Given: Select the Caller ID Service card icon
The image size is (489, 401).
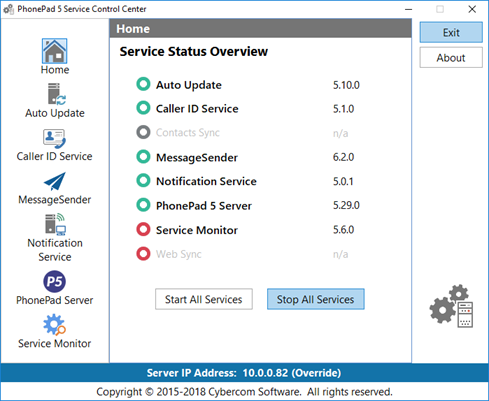Looking at the screenshot, I should click(54, 138).
